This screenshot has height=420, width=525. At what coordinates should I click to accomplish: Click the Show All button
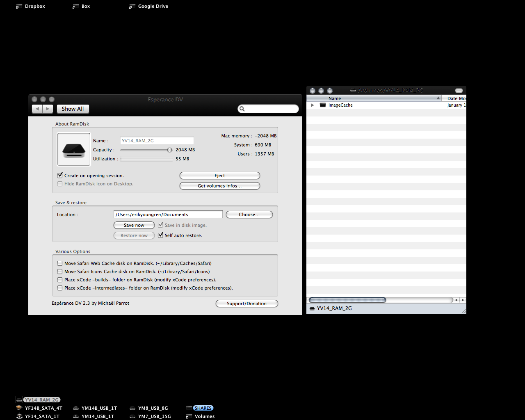pyautogui.click(x=73, y=109)
